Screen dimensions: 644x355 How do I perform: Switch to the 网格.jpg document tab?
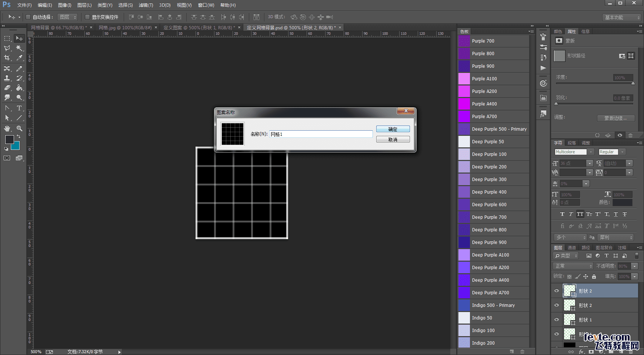click(125, 27)
